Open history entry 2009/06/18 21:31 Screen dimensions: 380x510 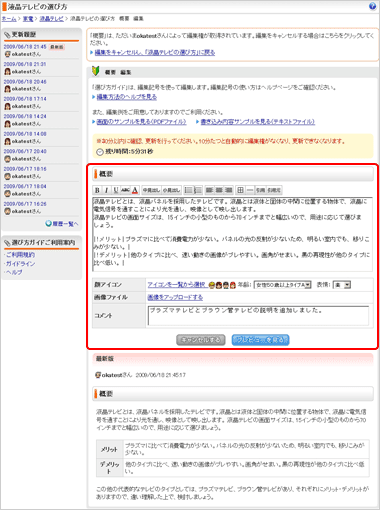tap(25, 64)
